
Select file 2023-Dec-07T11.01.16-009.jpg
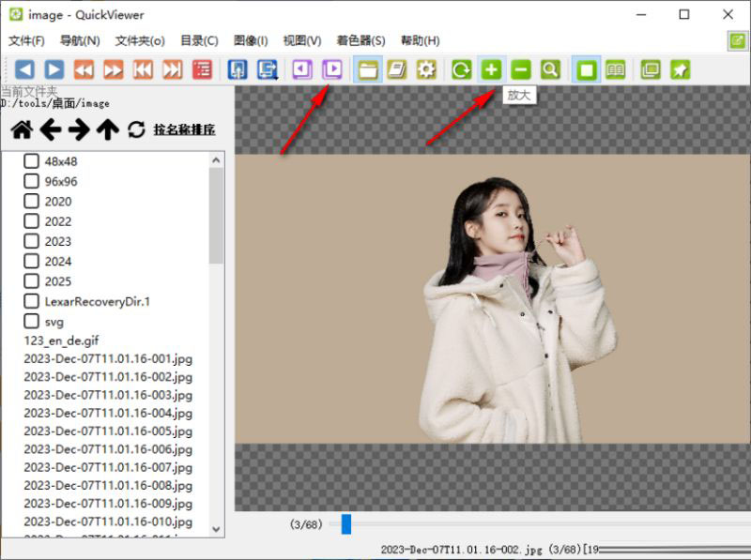108,504
